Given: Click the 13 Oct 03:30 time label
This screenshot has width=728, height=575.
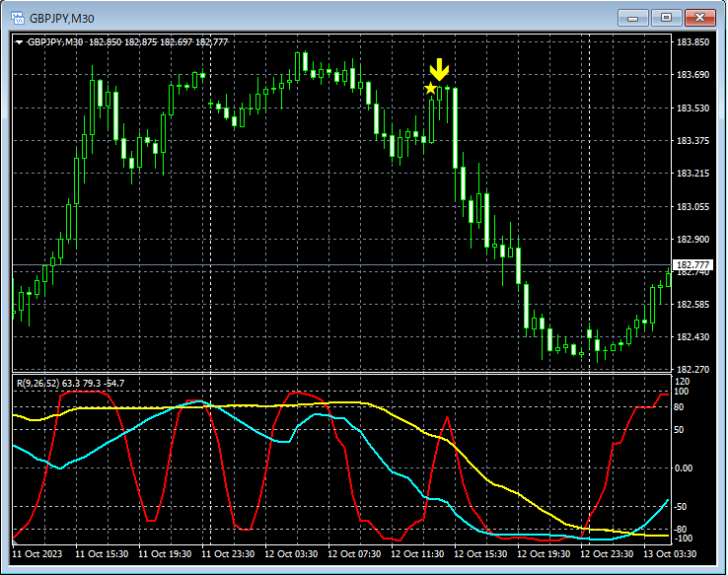Looking at the screenshot, I should point(670,554).
